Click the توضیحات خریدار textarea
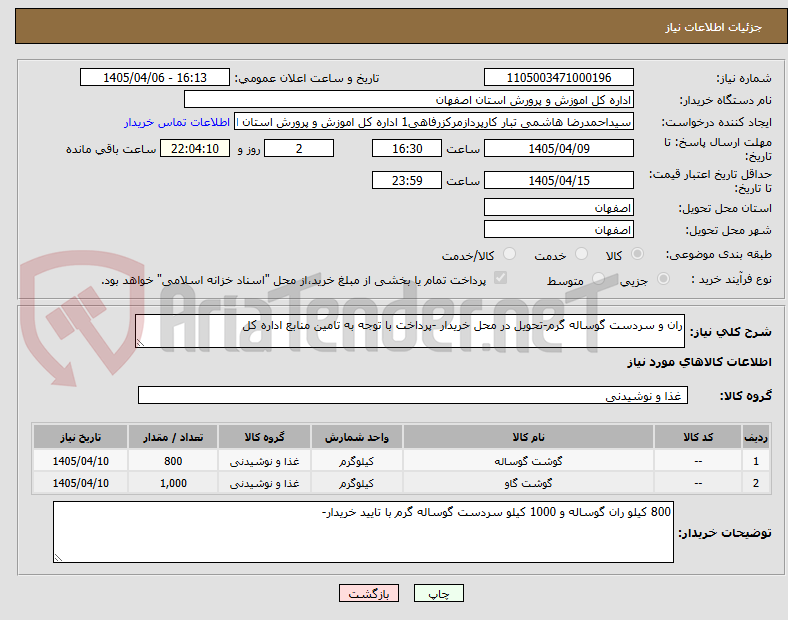This screenshot has width=788, height=620. [x=363, y=532]
